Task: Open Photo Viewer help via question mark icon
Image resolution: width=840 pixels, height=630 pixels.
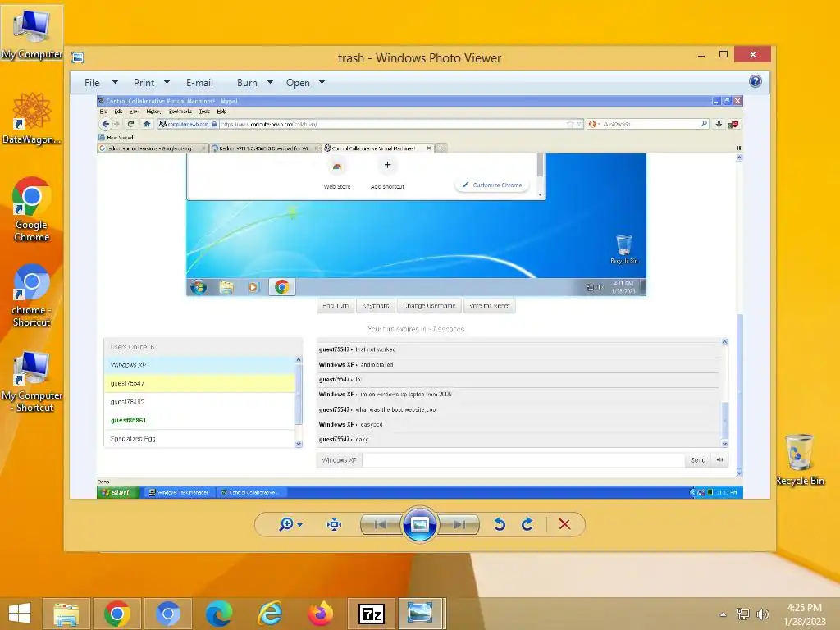Action: [756, 81]
